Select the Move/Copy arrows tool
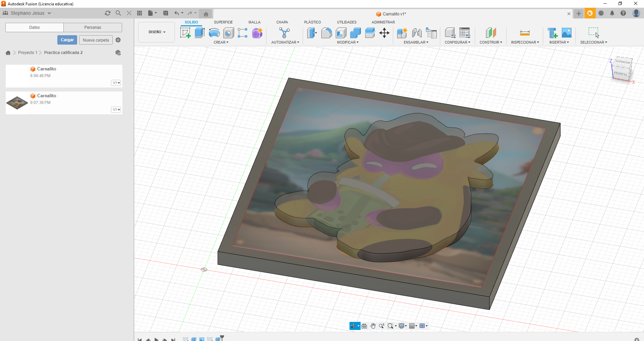 (x=384, y=33)
